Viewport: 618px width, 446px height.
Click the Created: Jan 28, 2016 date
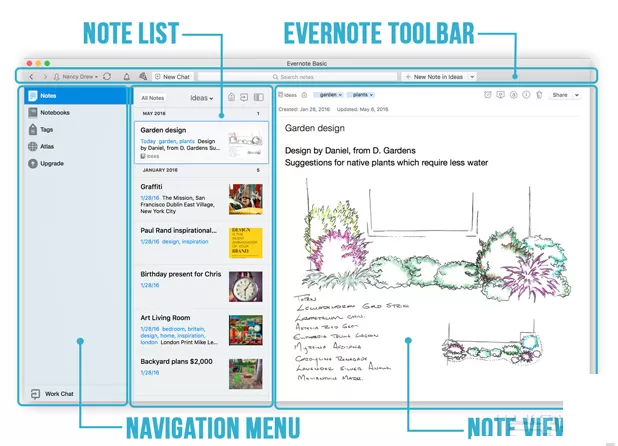(x=304, y=110)
